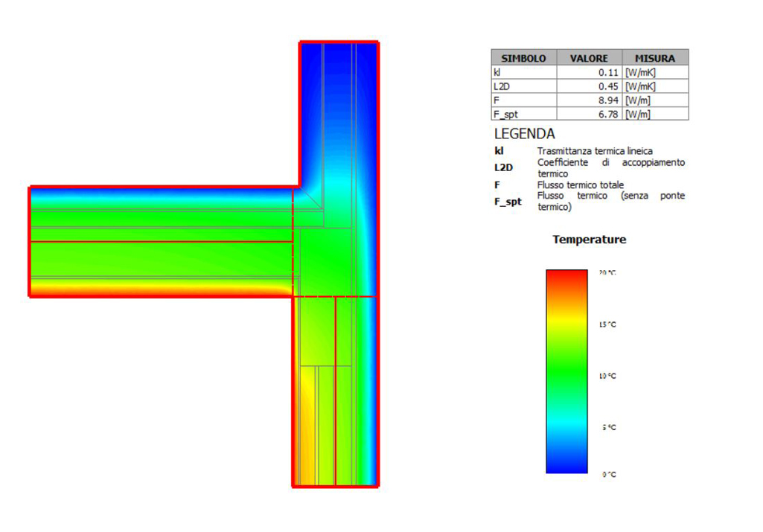The image size is (763, 532).
Task: Click the Flusso termico totale text
Action: click(580, 185)
